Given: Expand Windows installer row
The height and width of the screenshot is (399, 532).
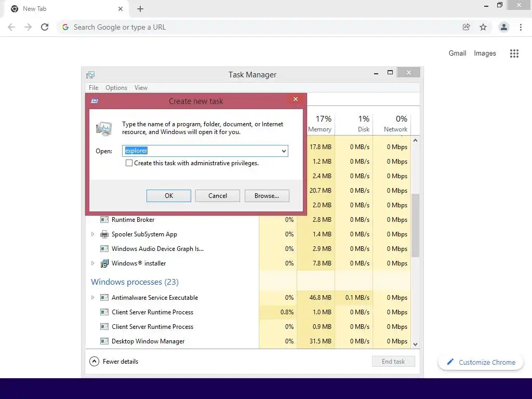Looking at the screenshot, I should click(92, 263).
